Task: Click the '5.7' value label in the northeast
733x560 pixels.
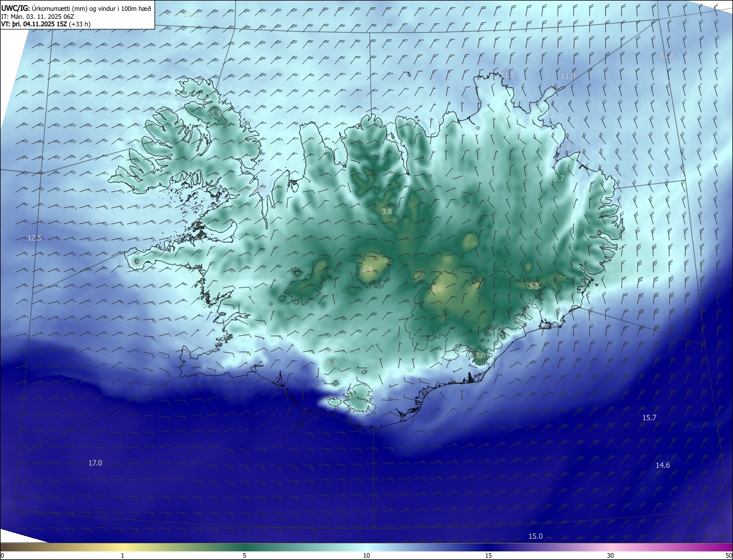Action: tap(559, 179)
